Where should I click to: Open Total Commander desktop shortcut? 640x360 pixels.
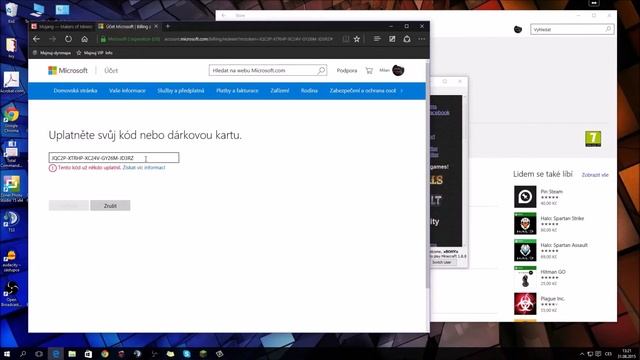click(11, 154)
